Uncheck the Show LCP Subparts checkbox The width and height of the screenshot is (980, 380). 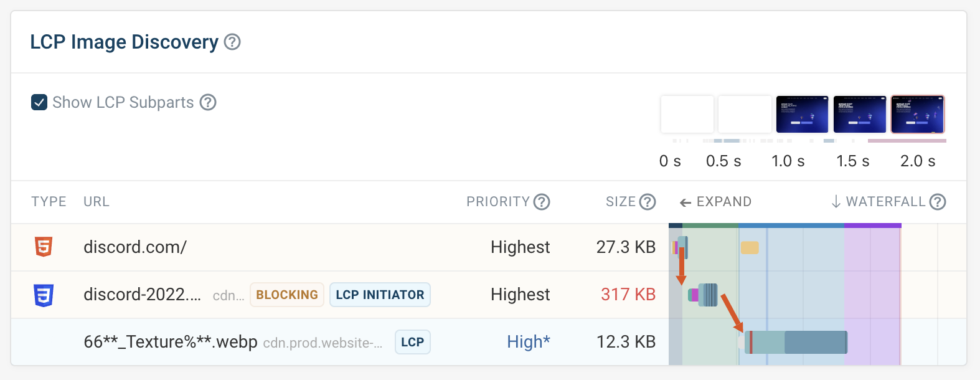[39, 102]
